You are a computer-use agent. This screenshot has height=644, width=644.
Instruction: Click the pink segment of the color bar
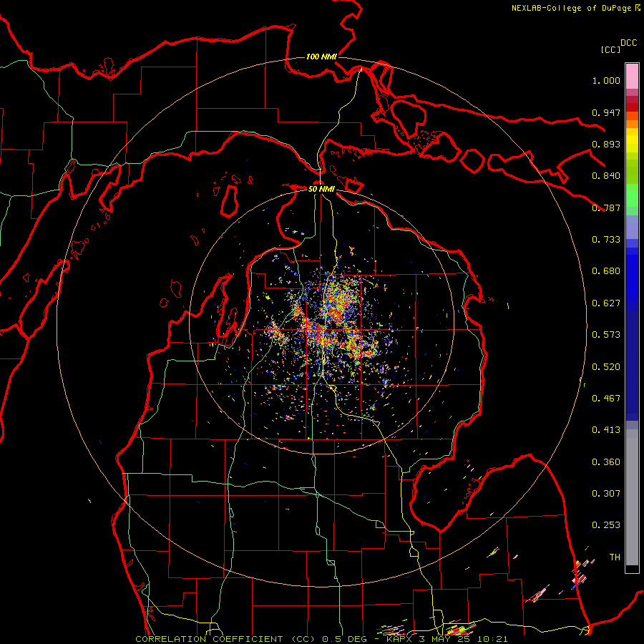pyautogui.click(x=632, y=77)
